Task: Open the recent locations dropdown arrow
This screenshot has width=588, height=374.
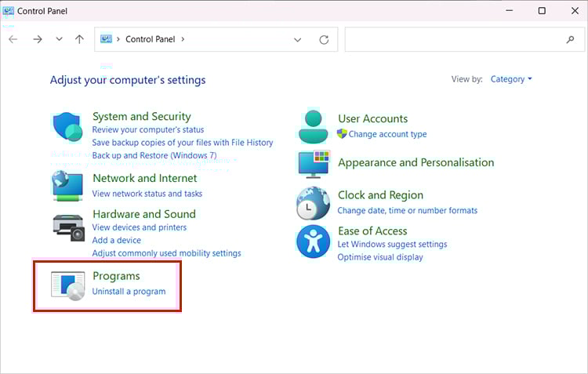Action: [59, 39]
